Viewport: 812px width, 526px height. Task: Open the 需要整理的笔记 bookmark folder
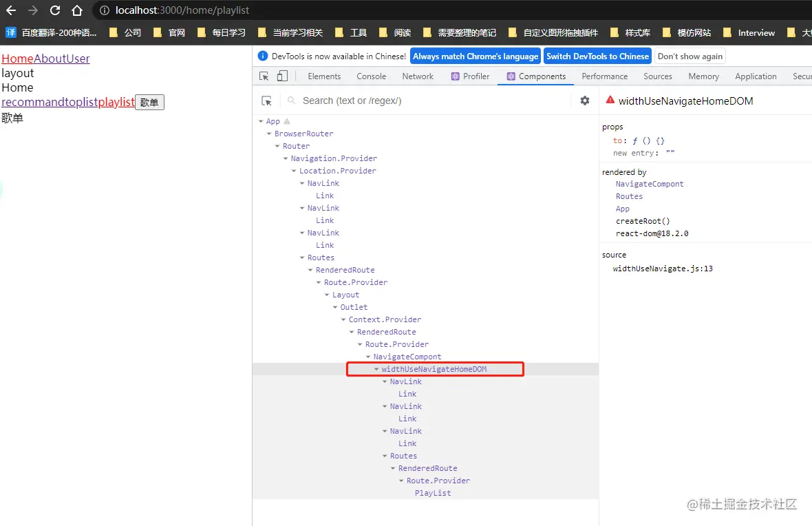460,32
